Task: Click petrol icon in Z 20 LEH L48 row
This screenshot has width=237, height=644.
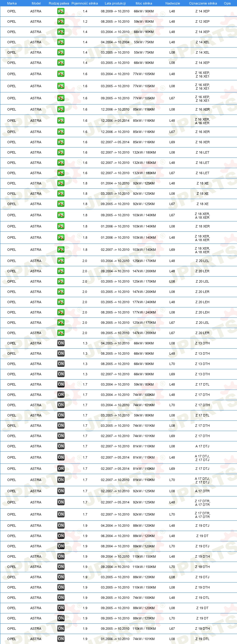Action: click(x=61, y=302)
